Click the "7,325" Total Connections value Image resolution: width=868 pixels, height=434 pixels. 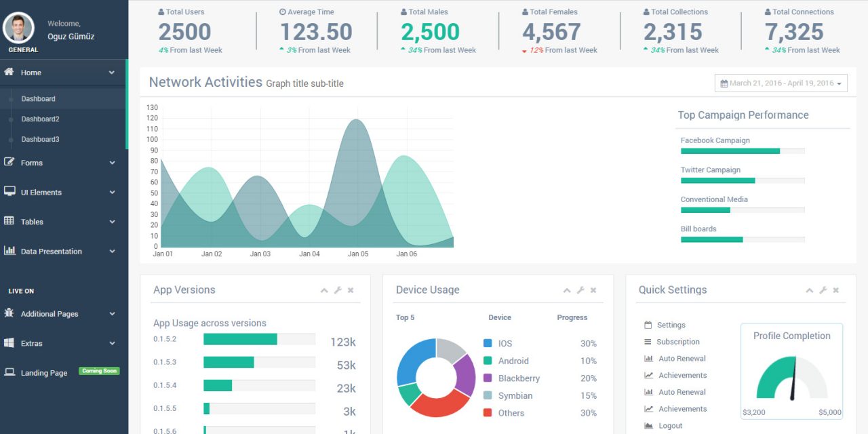point(794,32)
